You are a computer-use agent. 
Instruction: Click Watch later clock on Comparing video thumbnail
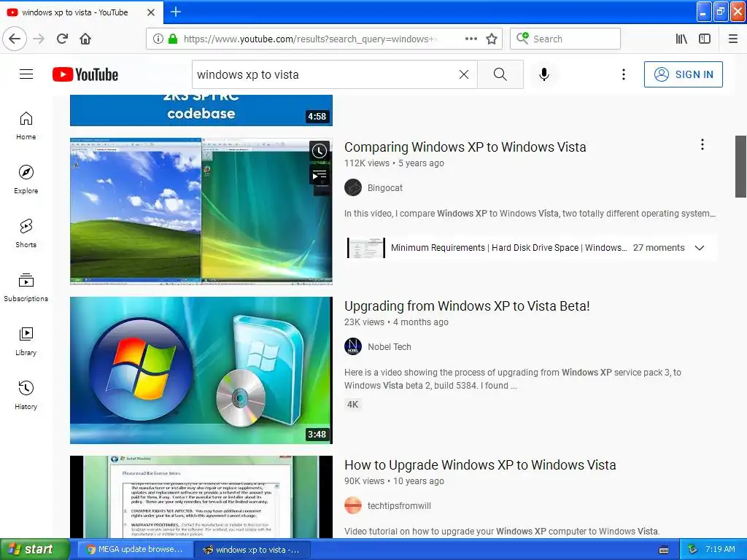pos(320,151)
